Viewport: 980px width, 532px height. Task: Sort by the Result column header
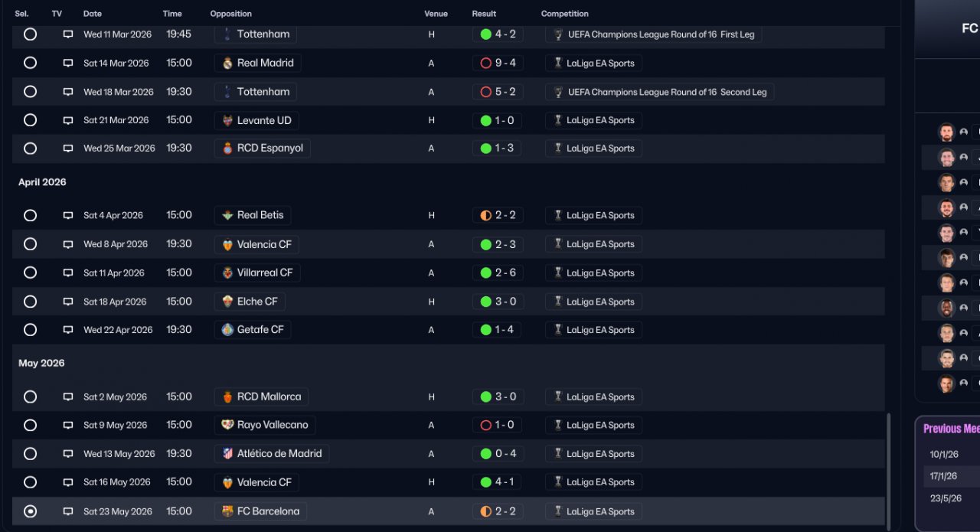pyautogui.click(x=484, y=14)
